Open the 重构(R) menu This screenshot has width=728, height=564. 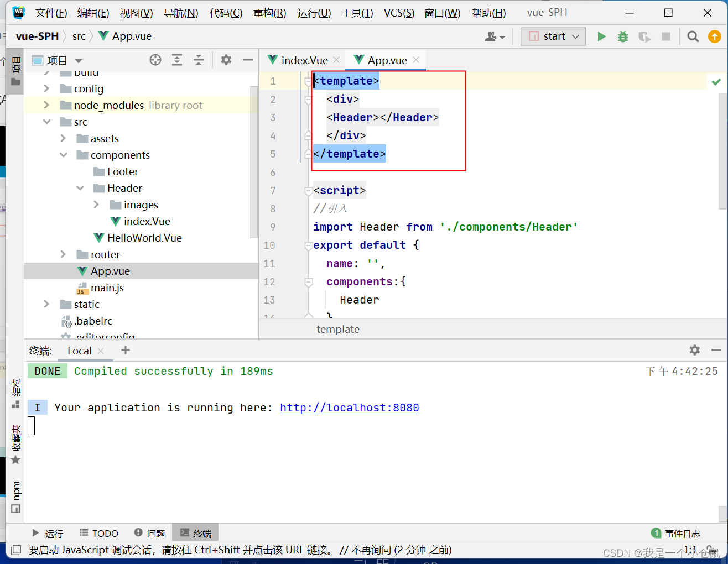click(x=269, y=13)
